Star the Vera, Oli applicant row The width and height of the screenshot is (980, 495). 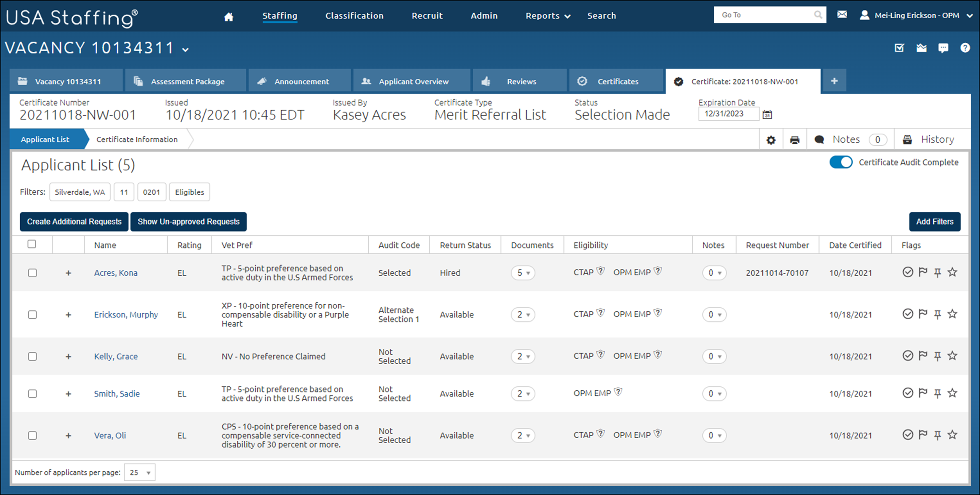tap(953, 435)
